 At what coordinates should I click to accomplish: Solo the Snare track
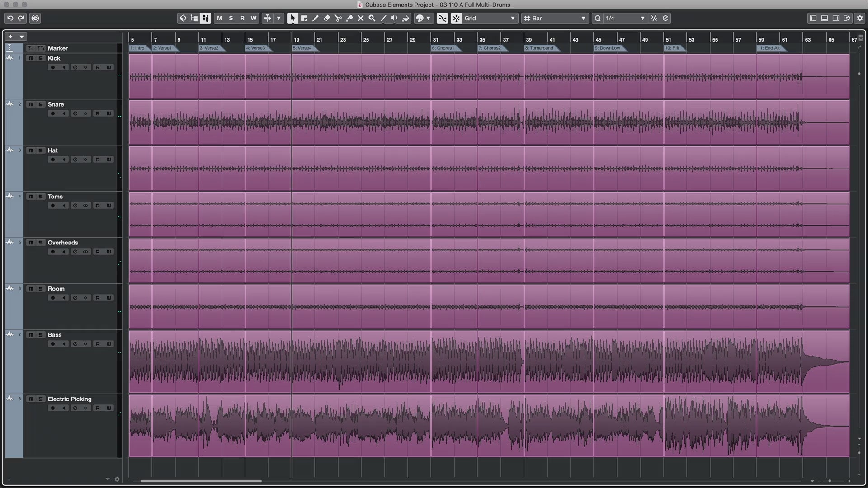click(x=41, y=104)
